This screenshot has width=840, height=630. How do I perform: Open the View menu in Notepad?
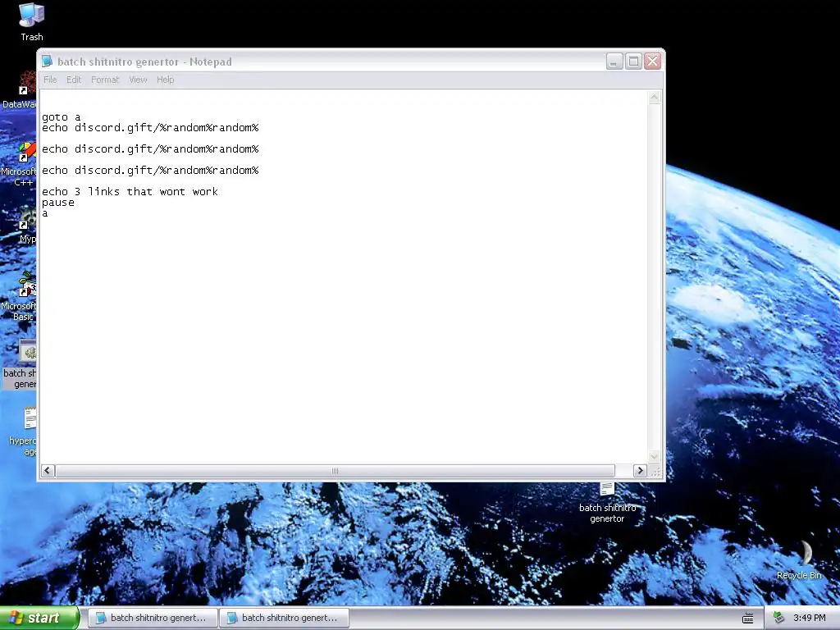click(138, 80)
